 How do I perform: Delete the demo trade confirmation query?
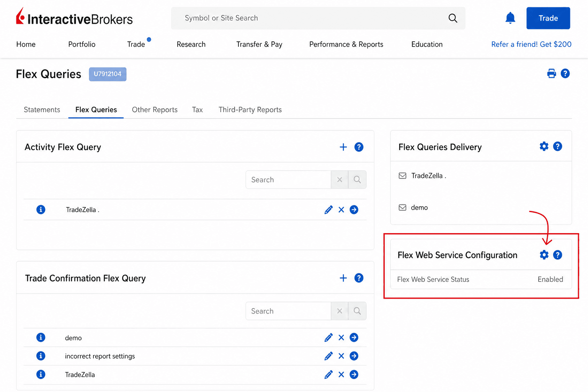[x=341, y=338]
